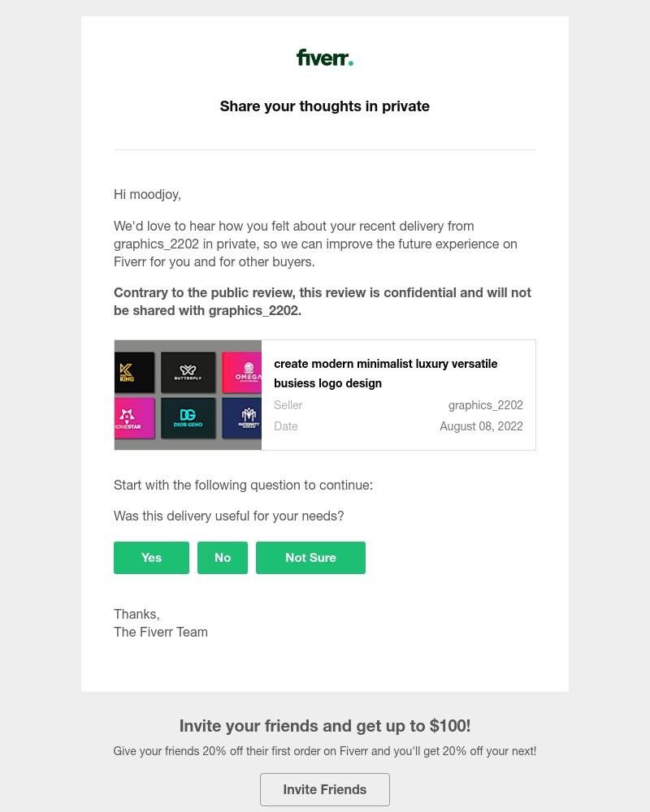Answer No to the delivery question
This screenshot has height=812, width=650.
tap(222, 558)
